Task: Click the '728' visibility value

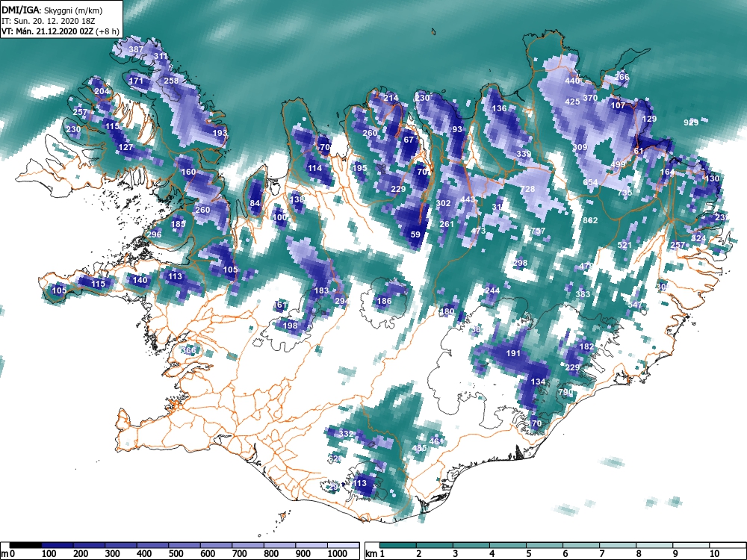Action: click(x=527, y=189)
